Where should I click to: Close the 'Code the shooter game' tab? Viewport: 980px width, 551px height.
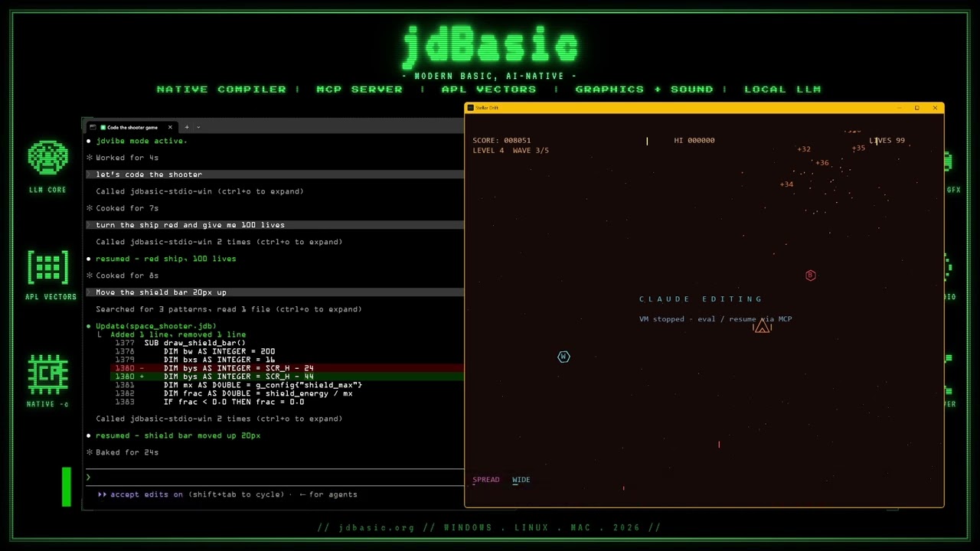pos(170,127)
